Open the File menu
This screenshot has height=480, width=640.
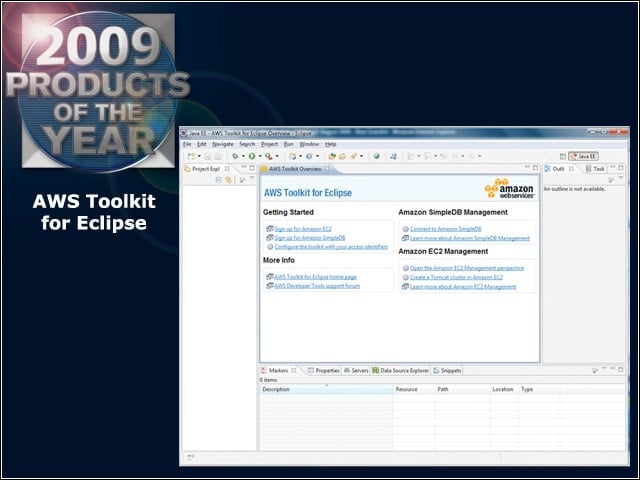pos(187,144)
